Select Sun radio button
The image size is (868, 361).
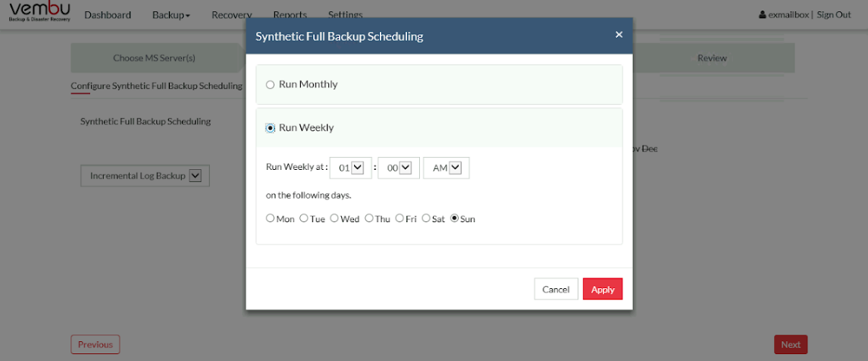pos(455,218)
